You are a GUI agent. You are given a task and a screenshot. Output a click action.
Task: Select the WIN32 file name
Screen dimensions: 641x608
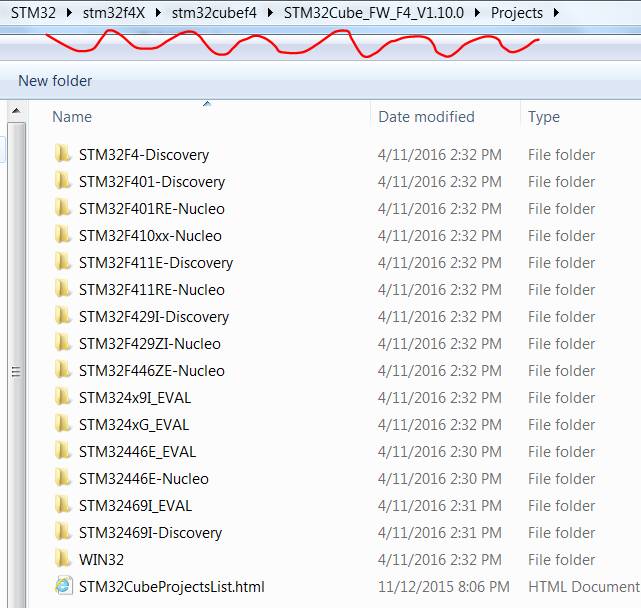point(101,559)
